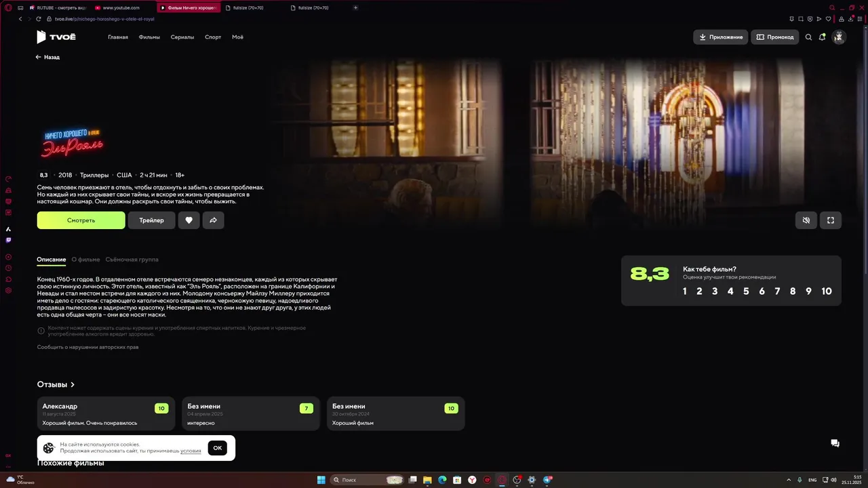The image size is (868, 488).
Task: Open notifications bell icon
Action: (822, 37)
